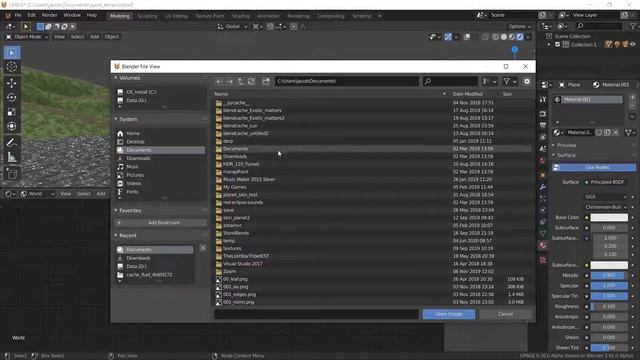Refresh the file list
Screen dimensions: 640x360
click(251, 81)
